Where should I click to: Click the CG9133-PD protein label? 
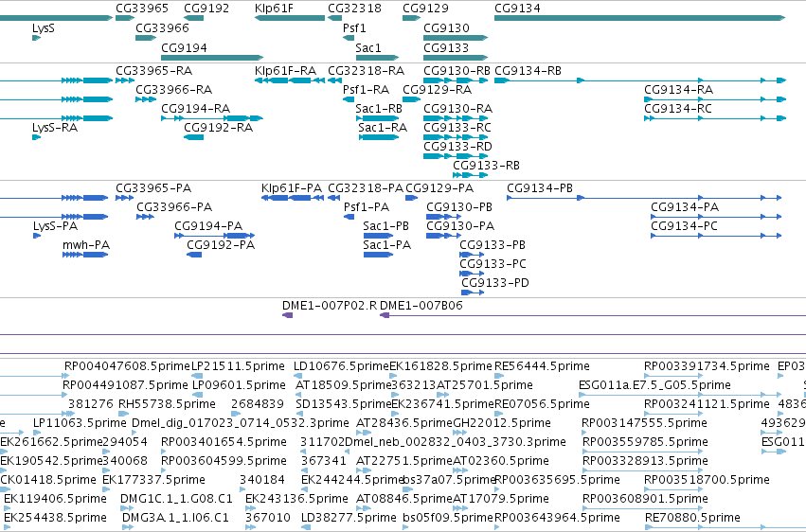pyautogui.click(x=495, y=283)
